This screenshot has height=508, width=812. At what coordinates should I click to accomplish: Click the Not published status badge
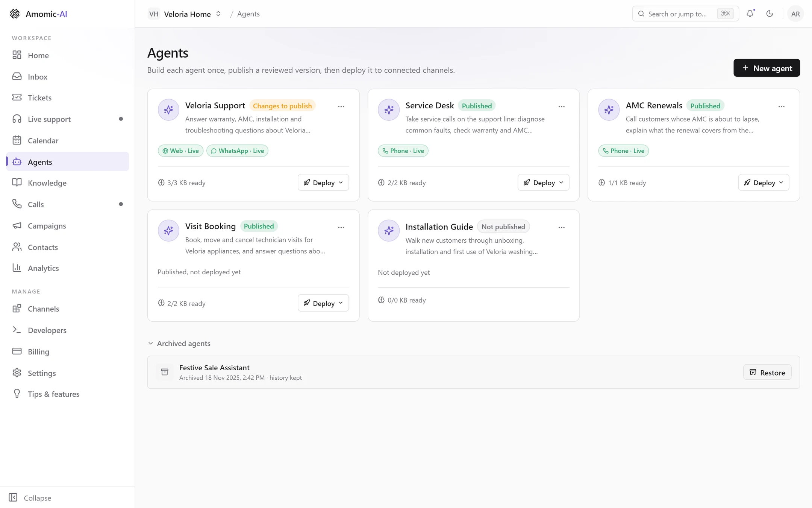pyautogui.click(x=503, y=227)
